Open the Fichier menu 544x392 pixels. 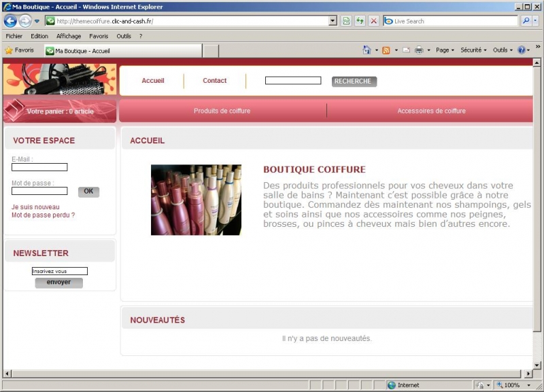[14, 36]
